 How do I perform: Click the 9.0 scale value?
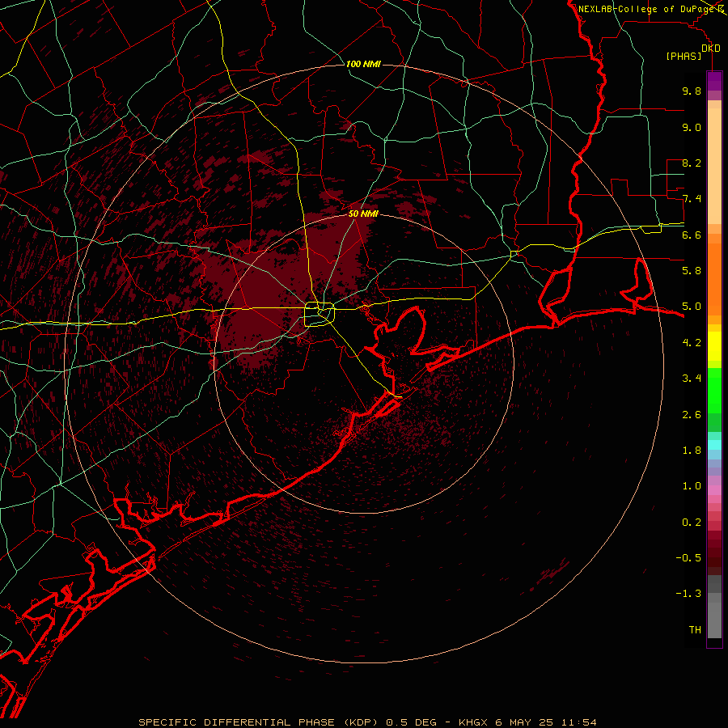[692, 127]
